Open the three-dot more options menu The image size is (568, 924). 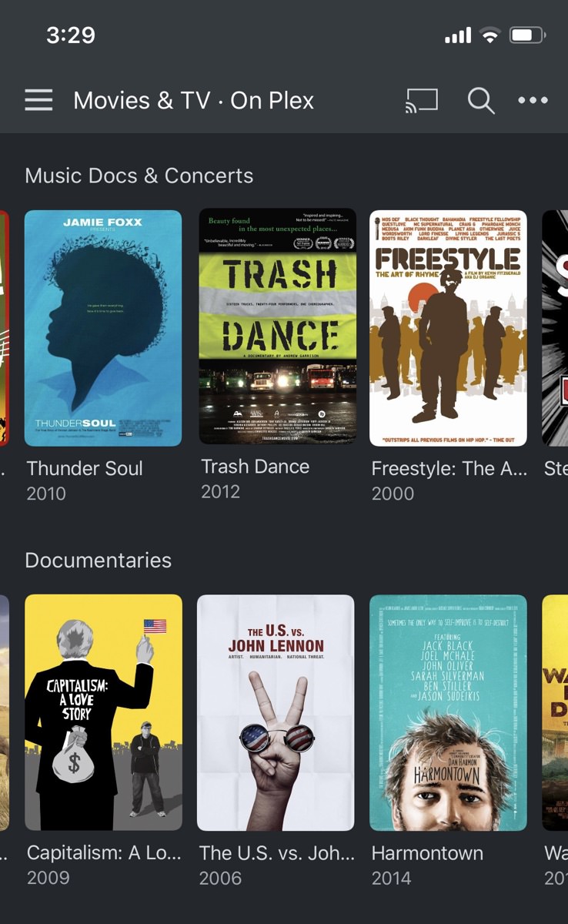[533, 100]
